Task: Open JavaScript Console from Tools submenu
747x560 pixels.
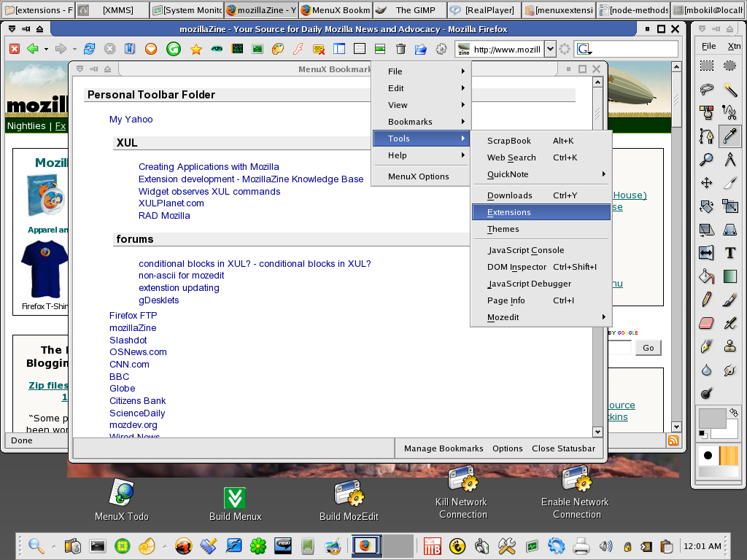Action: pos(541,250)
